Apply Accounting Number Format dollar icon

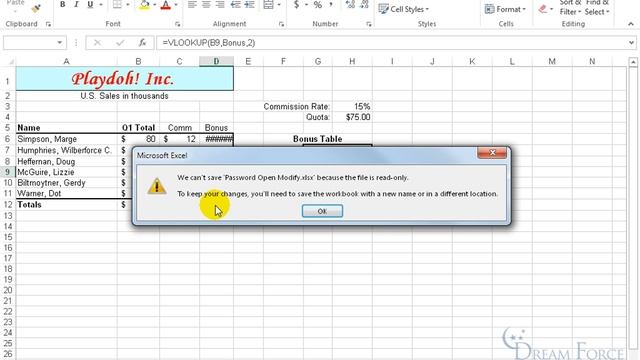click(x=297, y=4)
